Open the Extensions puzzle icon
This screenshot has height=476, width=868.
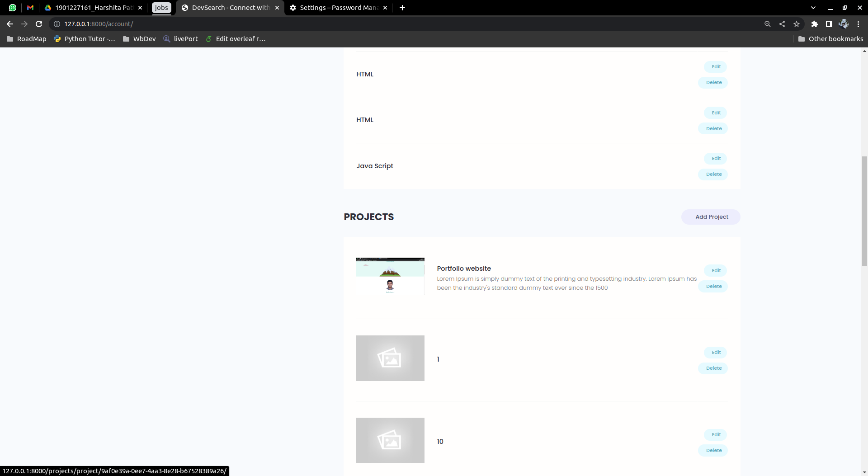pos(815,24)
